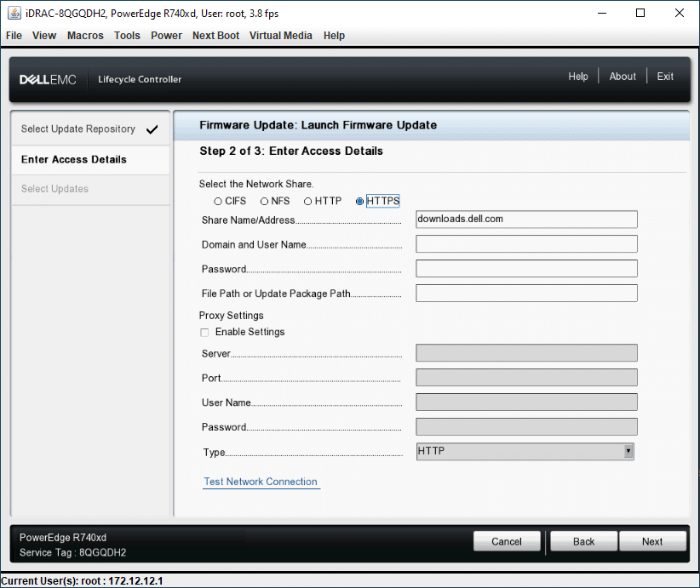Click the Lifecycle Controller header text

tap(140, 79)
